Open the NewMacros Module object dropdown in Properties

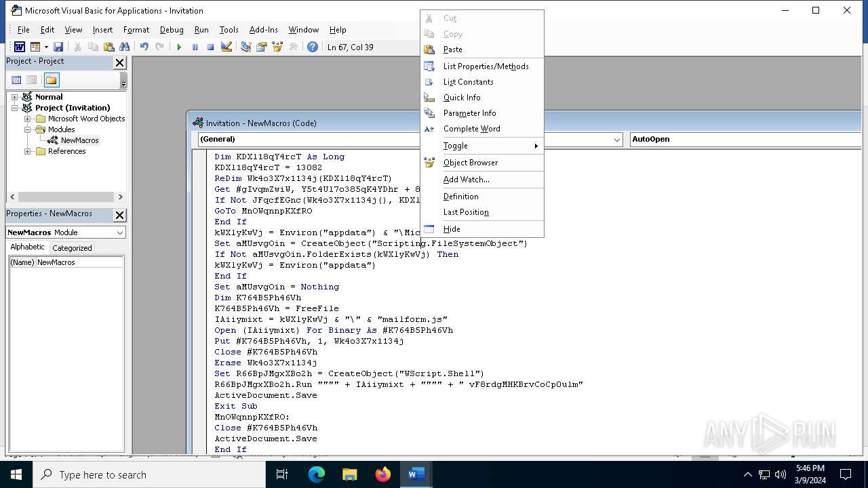(x=120, y=232)
